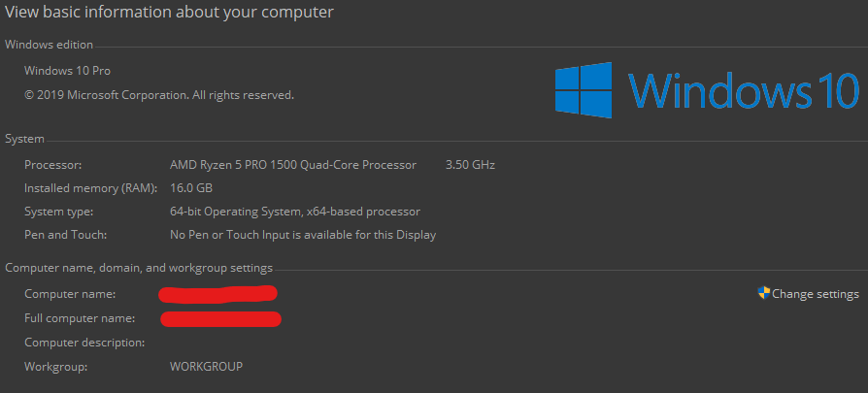Click the redacted Computer name value
This screenshot has width=868, height=393.
218,293
